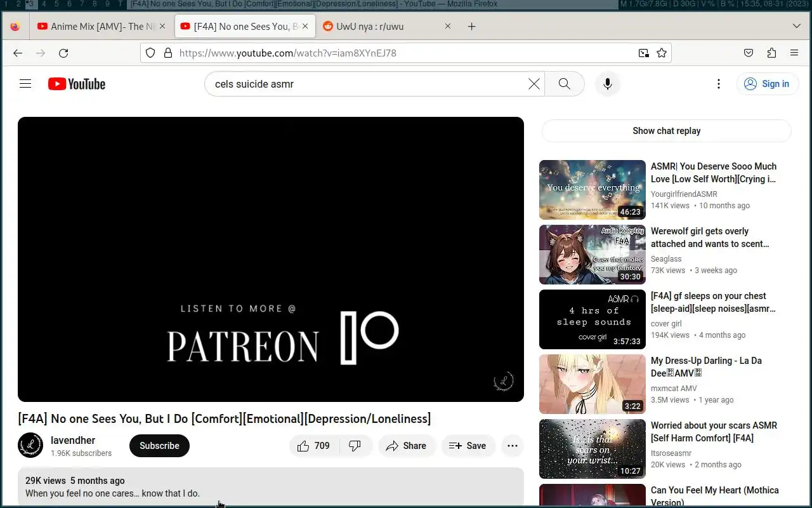Click the '1.96K subscribers' text

click(81, 453)
